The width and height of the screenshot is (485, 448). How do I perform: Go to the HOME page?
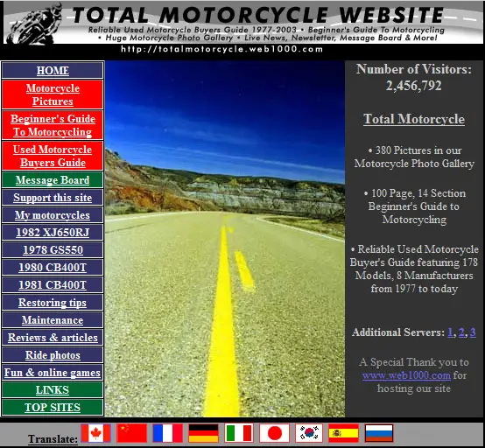tap(53, 70)
